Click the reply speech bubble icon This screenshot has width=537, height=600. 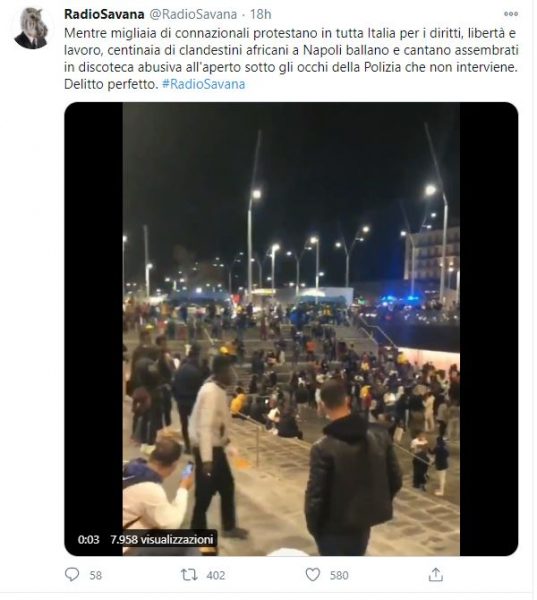tap(72, 575)
